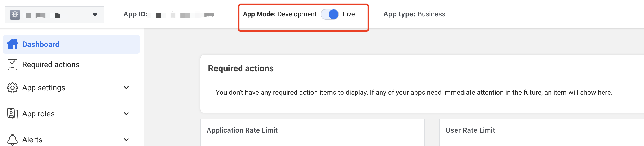Expand the App roles chevron
This screenshot has width=644, height=146.
[x=126, y=114]
